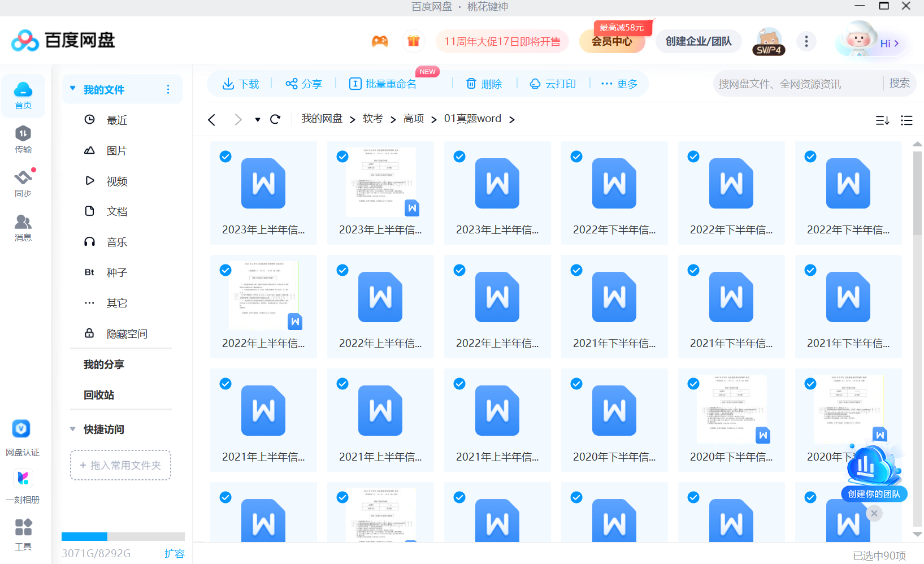924x564 pixels.
Task: Go back with the left arrow
Action: pos(212,120)
